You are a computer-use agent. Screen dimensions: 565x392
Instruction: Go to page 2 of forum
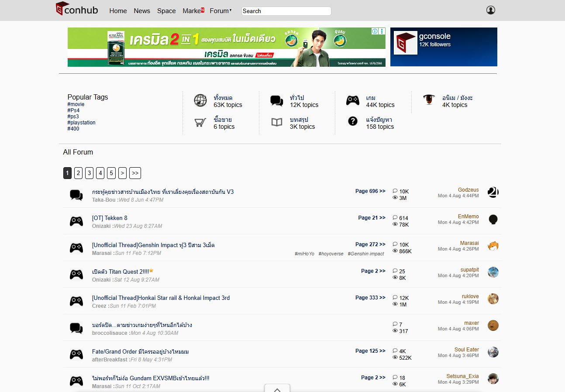tap(78, 173)
